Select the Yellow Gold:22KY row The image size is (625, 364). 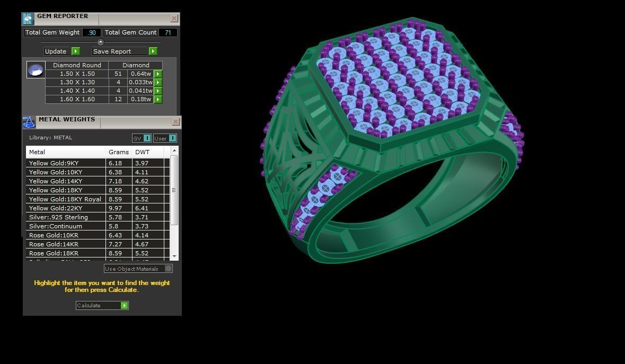98,208
